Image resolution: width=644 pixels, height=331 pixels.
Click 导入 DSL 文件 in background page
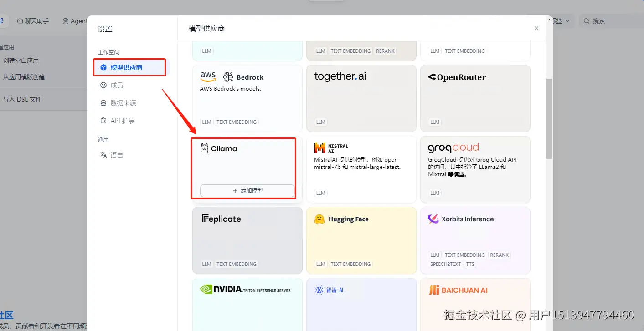point(22,99)
